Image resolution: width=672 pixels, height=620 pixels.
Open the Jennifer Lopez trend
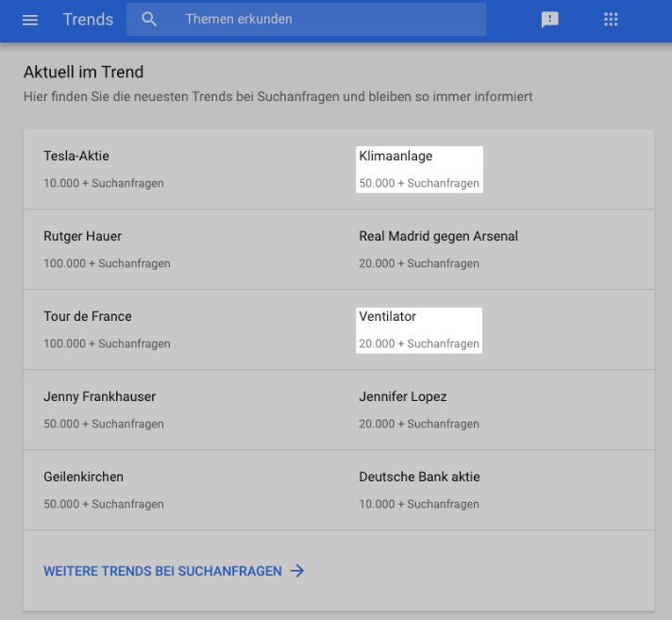[x=402, y=397]
